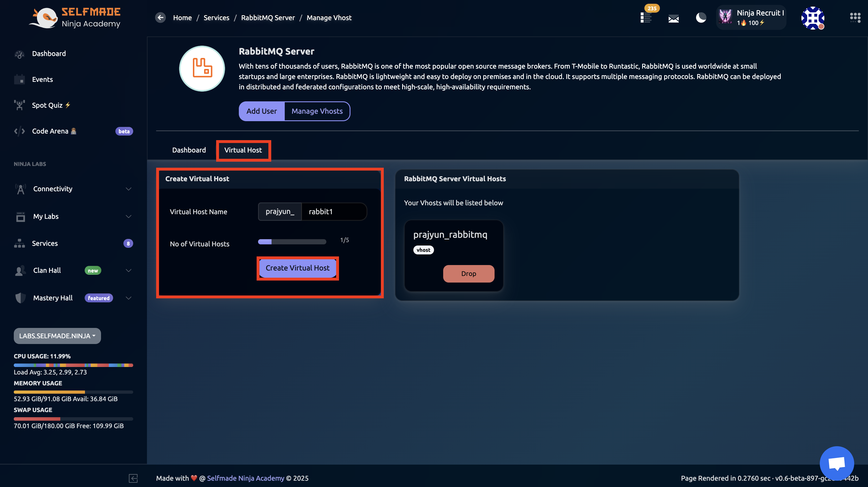The image size is (868, 487).
Task: Click the swap usage bar
Action: point(73,419)
